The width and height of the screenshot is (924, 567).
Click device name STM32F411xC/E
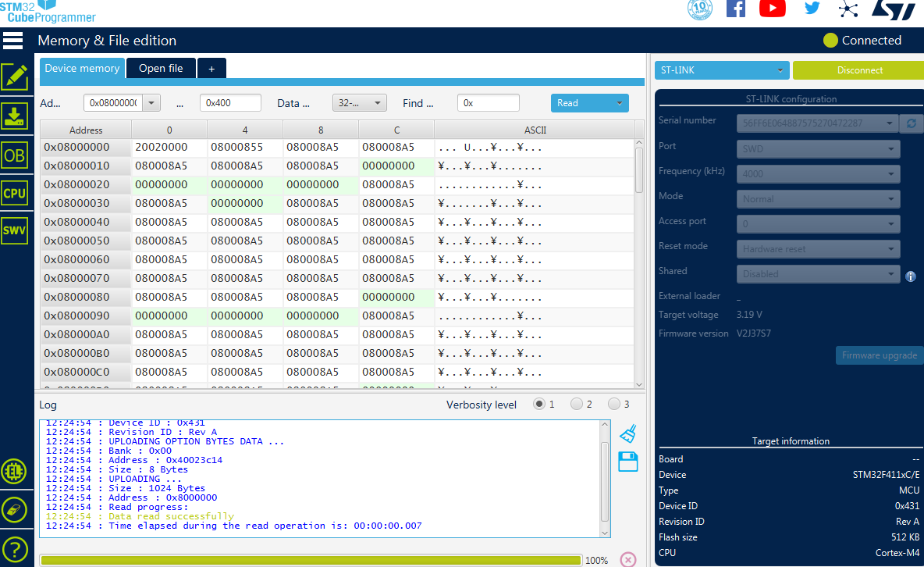(x=886, y=474)
